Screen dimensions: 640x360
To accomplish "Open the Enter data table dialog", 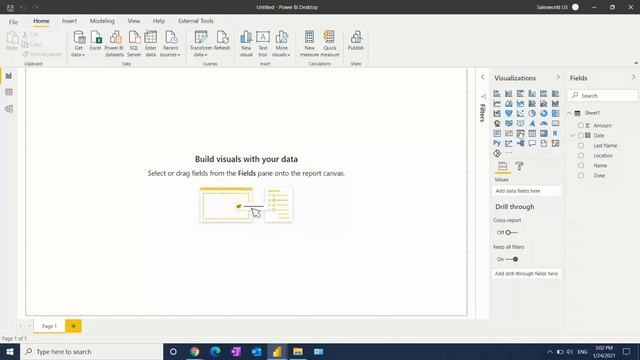I will tap(151, 43).
